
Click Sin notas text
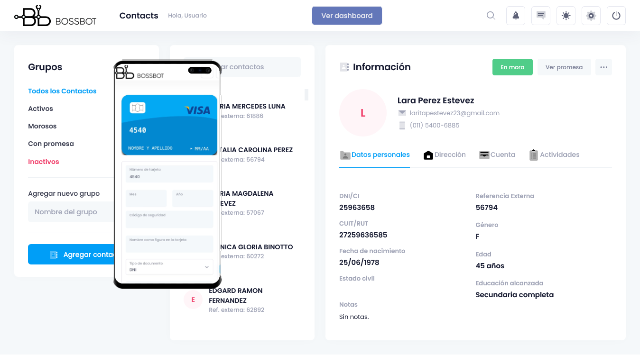(x=354, y=317)
